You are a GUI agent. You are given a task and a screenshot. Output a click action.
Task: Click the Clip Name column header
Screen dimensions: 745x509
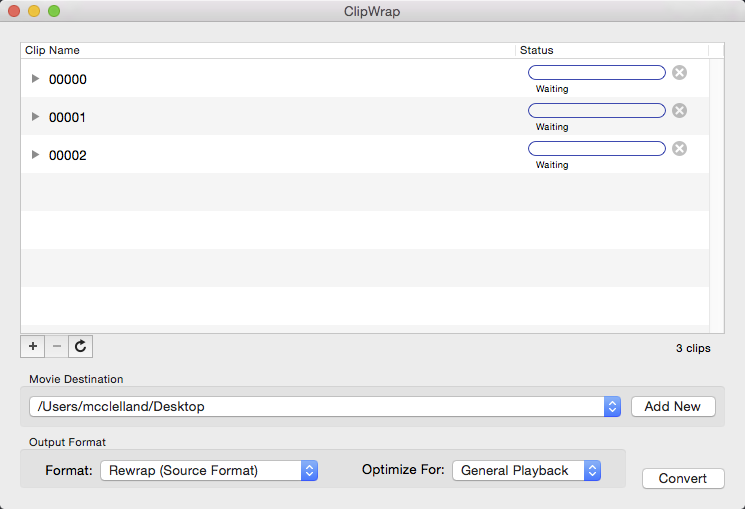point(268,50)
